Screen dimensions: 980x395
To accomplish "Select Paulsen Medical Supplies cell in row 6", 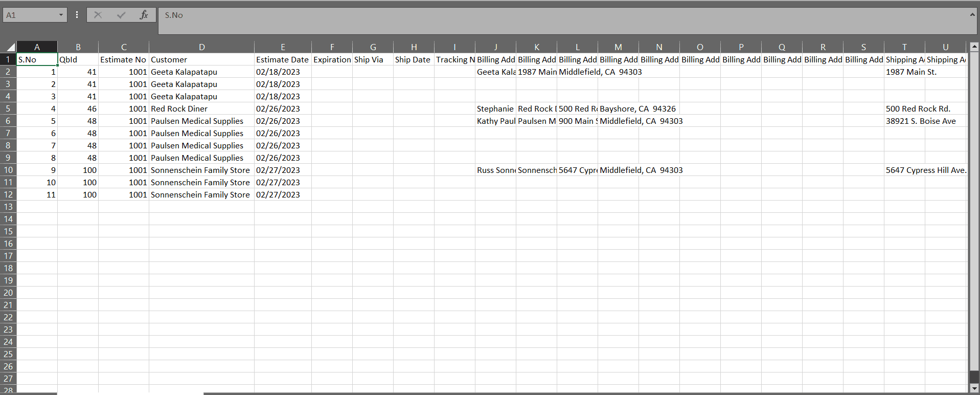I will 201,121.
